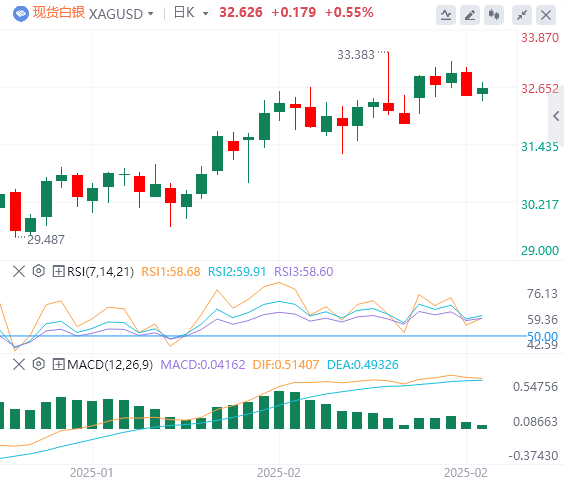Remove the RSI indicator panel
Screen dimensions: 564x483
pos(19,271)
